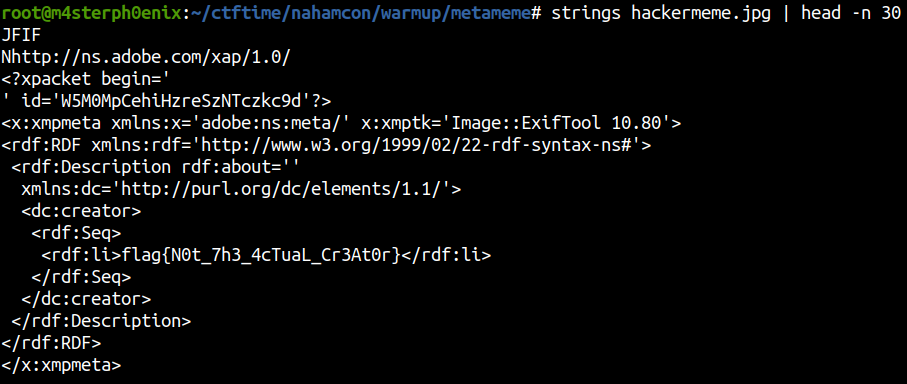
Task: Click the opening <rdf:Seq> tag
Action: click(x=76, y=233)
